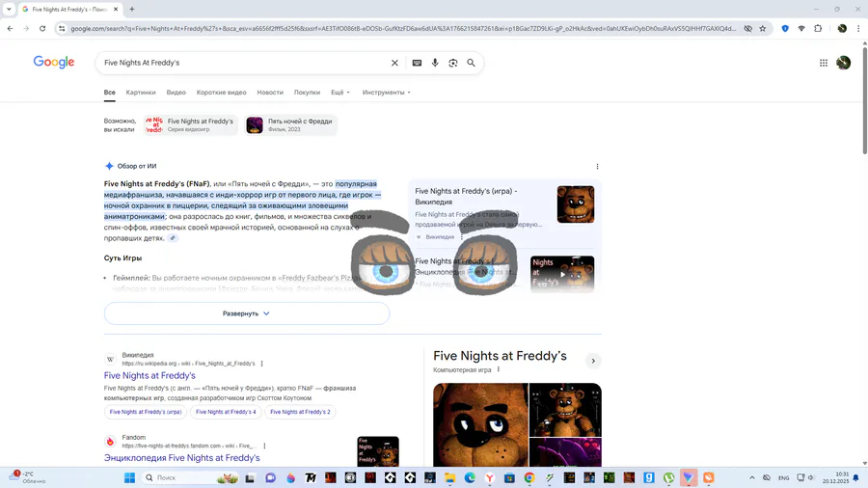Go back to the previous page

click(x=10, y=28)
